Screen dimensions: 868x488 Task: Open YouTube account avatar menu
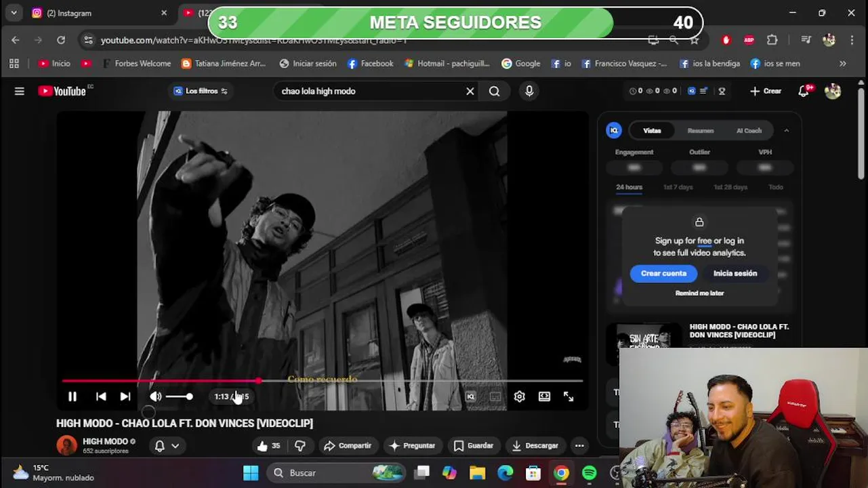point(833,91)
